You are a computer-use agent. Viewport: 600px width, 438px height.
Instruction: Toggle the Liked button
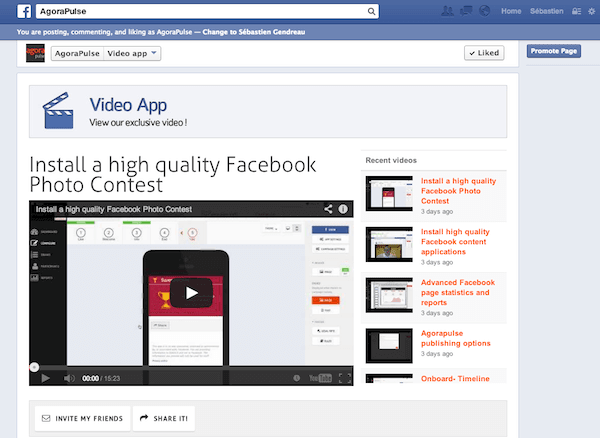click(484, 53)
